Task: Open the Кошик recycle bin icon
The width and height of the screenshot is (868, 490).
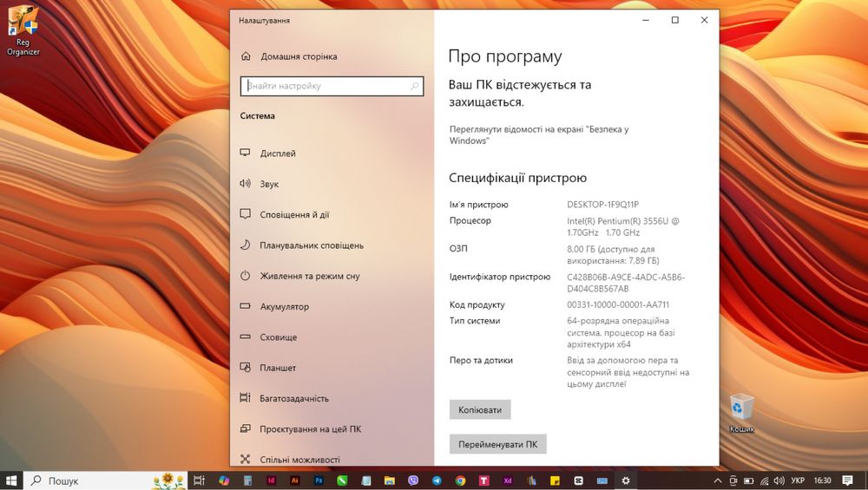Action: click(x=742, y=413)
